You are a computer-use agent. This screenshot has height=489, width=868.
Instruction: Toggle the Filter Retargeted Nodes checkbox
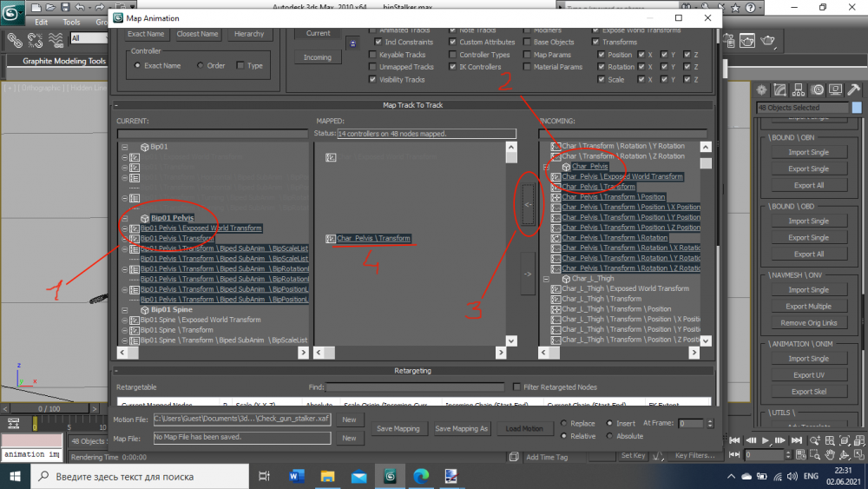click(517, 387)
